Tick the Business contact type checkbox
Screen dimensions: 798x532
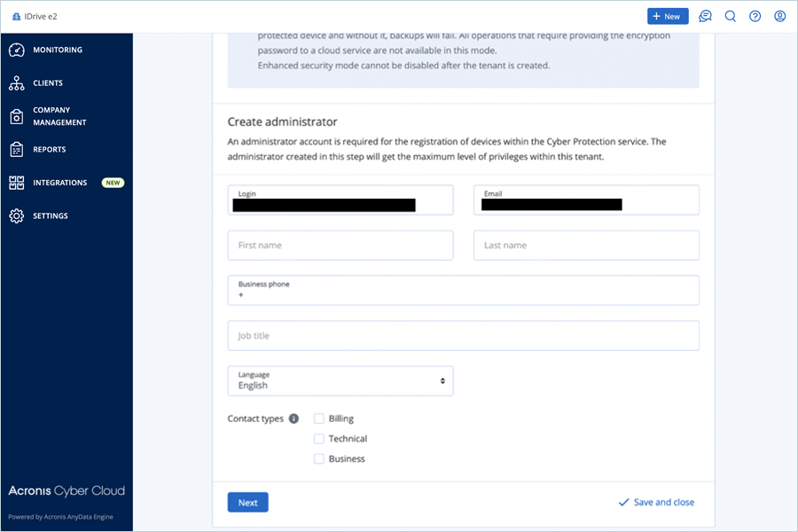319,459
